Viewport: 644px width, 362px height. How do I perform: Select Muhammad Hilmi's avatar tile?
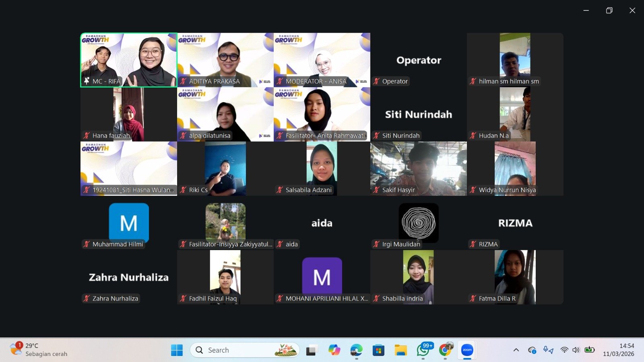pos(129,222)
